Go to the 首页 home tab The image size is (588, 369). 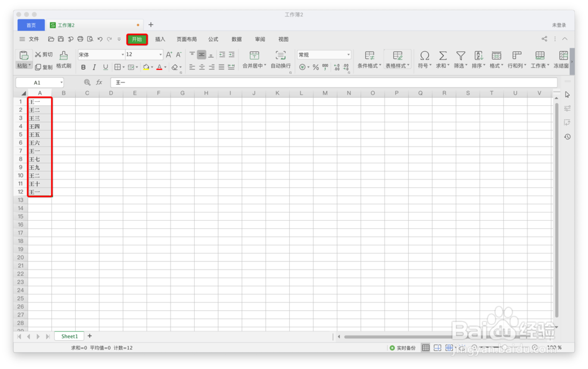tap(31, 25)
